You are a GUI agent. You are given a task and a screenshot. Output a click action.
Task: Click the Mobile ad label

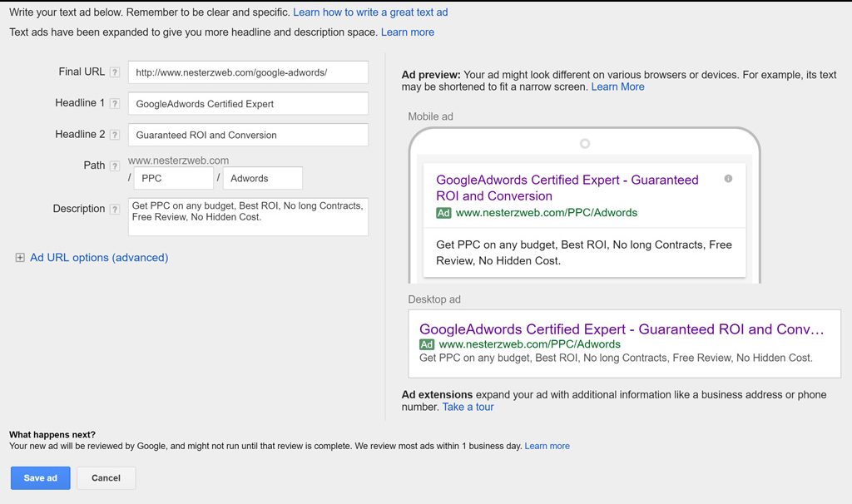tap(430, 116)
